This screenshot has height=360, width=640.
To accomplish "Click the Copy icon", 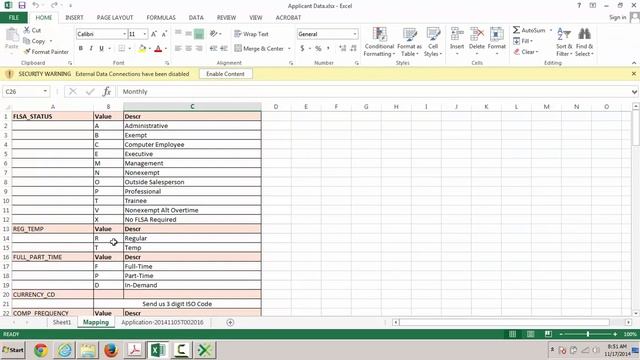I will pos(27,41).
